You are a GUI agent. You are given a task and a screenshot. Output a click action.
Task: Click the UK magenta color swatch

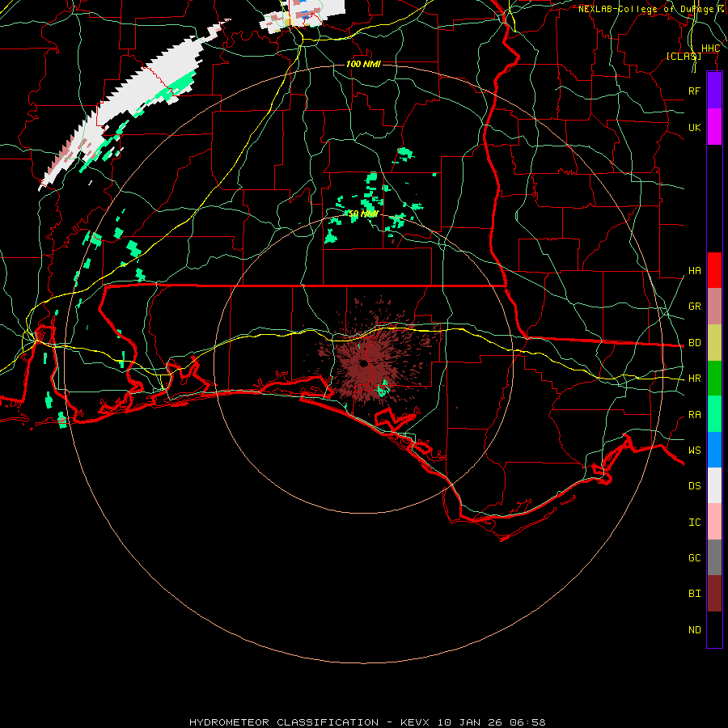pyautogui.click(x=714, y=127)
